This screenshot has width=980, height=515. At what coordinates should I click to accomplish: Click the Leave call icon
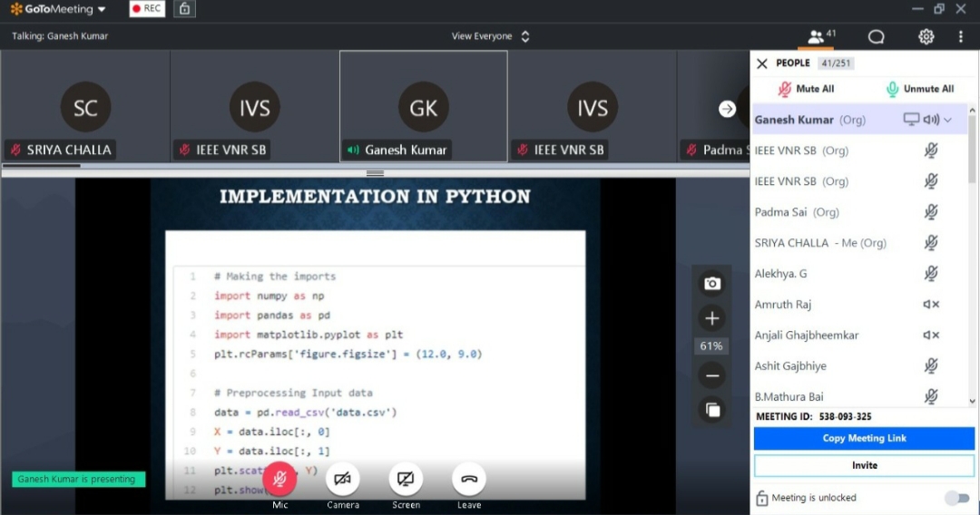[x=469, y=479]
